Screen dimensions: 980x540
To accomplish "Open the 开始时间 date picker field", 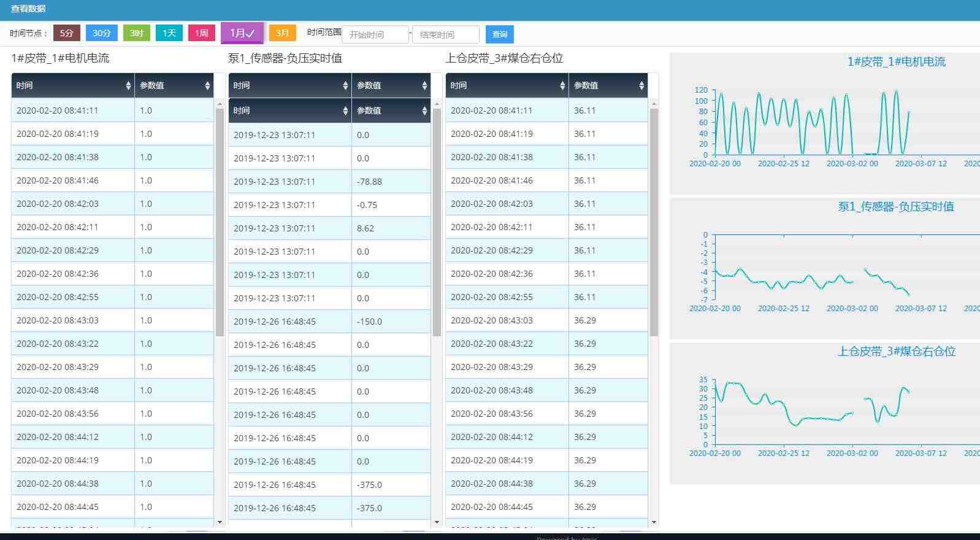I will 375,34.
